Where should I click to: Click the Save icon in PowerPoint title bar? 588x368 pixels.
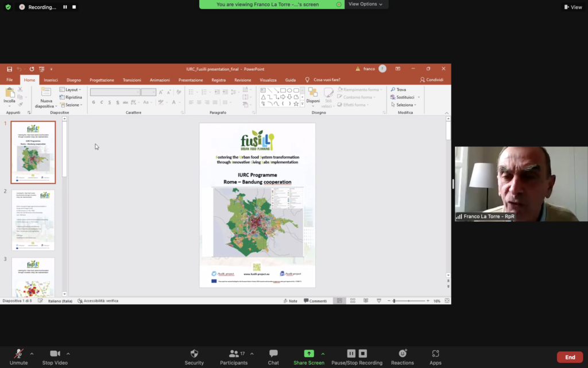pos(9,69)
